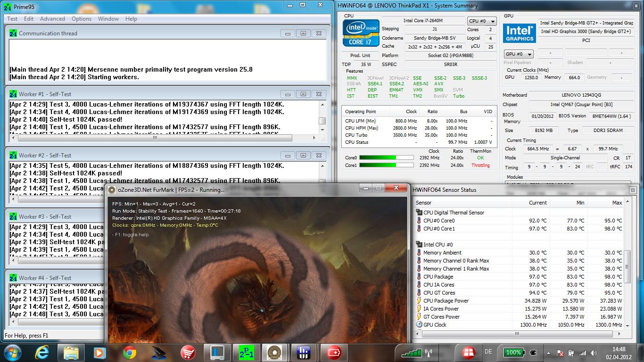The image size is (644, 362).
Task: Click the Intel Graphics logo
Action: (520, 33)
